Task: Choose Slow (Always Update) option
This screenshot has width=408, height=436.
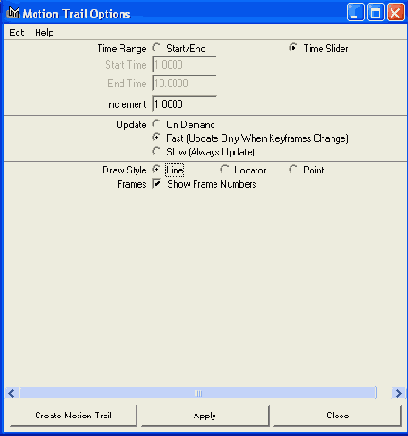Action: (157, 151)
